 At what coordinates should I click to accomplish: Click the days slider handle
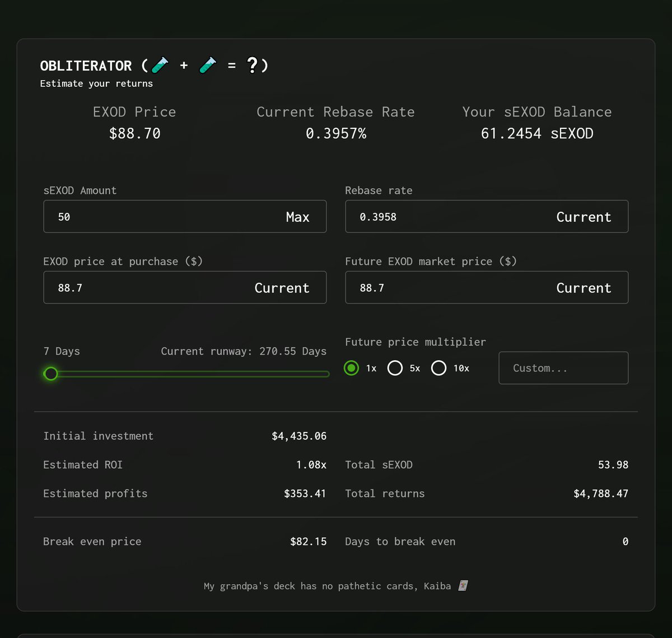coord(51,374)
